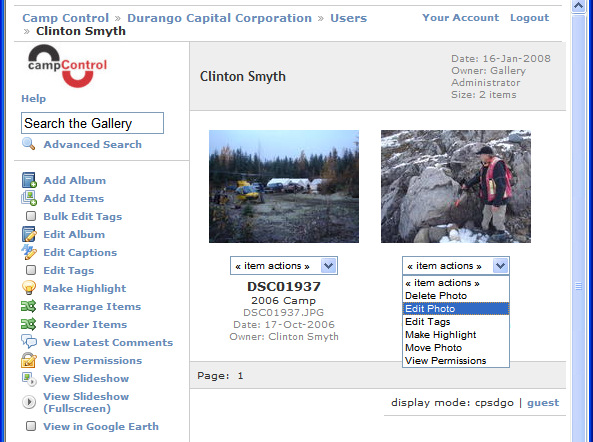This screenshot has width=593, height=442.
Task: Click the Rearrange Items link text
Action: click(x=92, y=307)
